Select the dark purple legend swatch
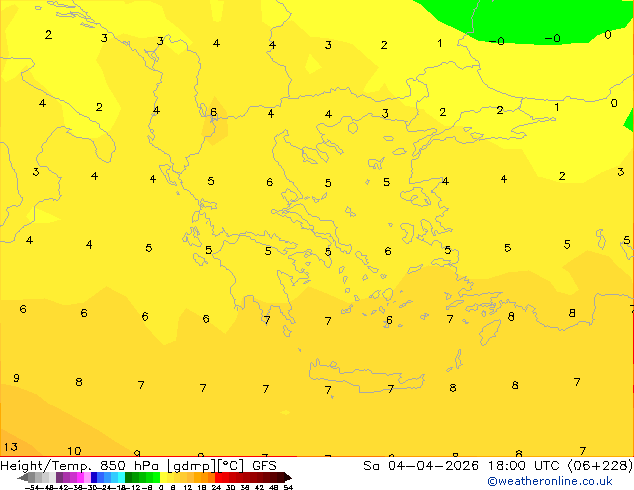 point(59,477)
